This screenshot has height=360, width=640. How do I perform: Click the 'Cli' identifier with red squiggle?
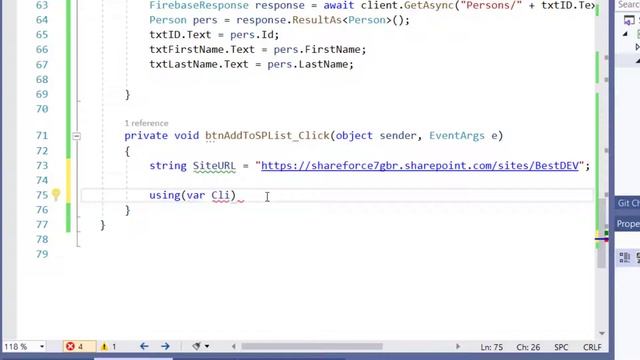(220, 195)
